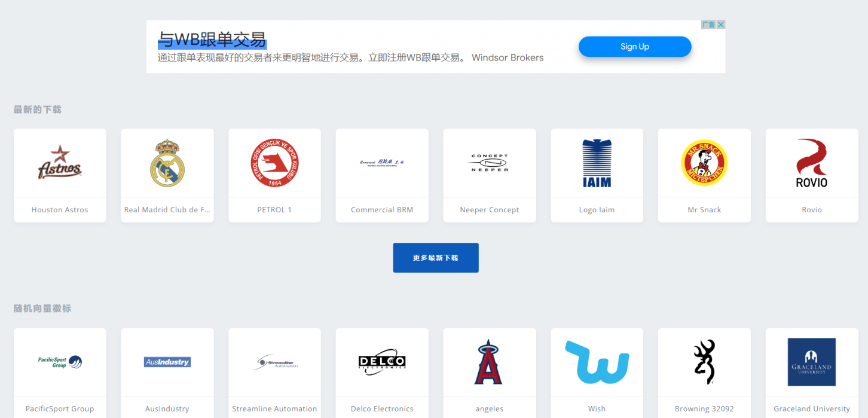Open the Houston Astros logo

pos(60,163)
